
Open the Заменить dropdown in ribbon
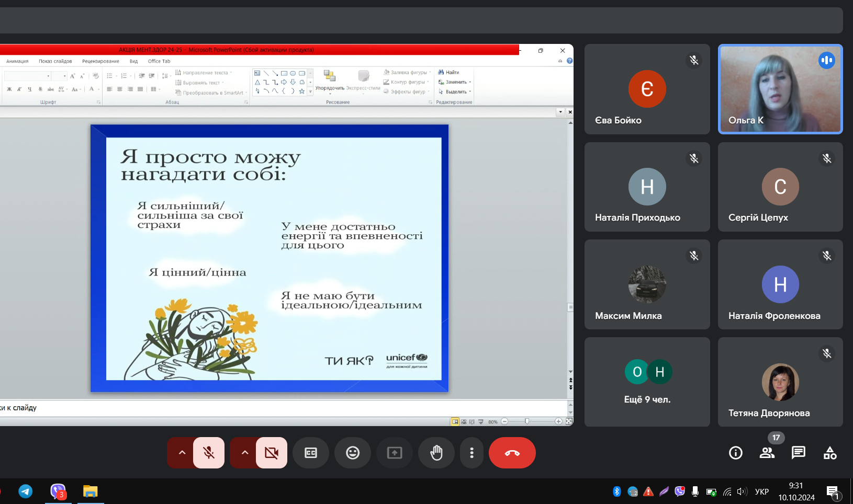coord(455,82)
